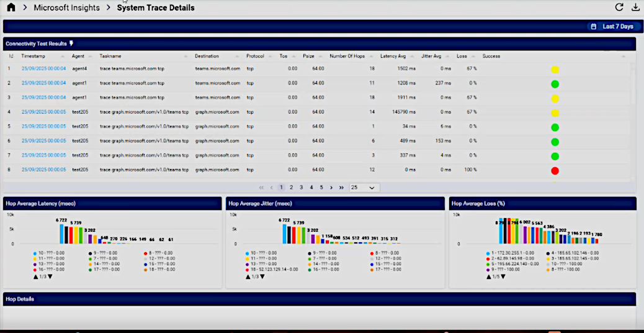Click the red status dot for row 8
The width and height of the screenshot is (644, 333).
[555, 171]
